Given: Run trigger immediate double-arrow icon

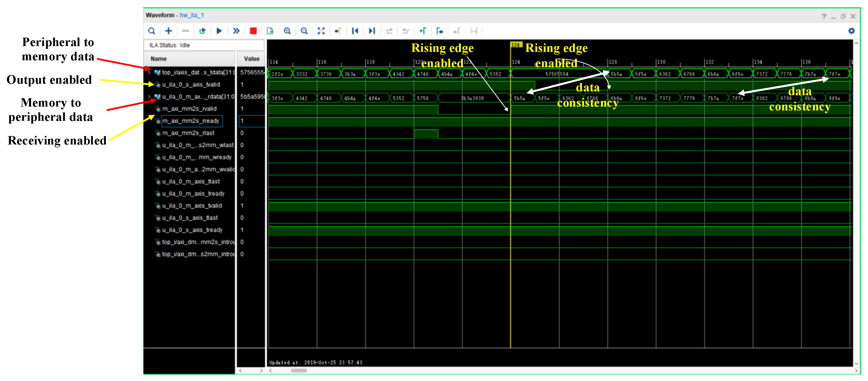Looking at the screenshot, I should 236,31.
